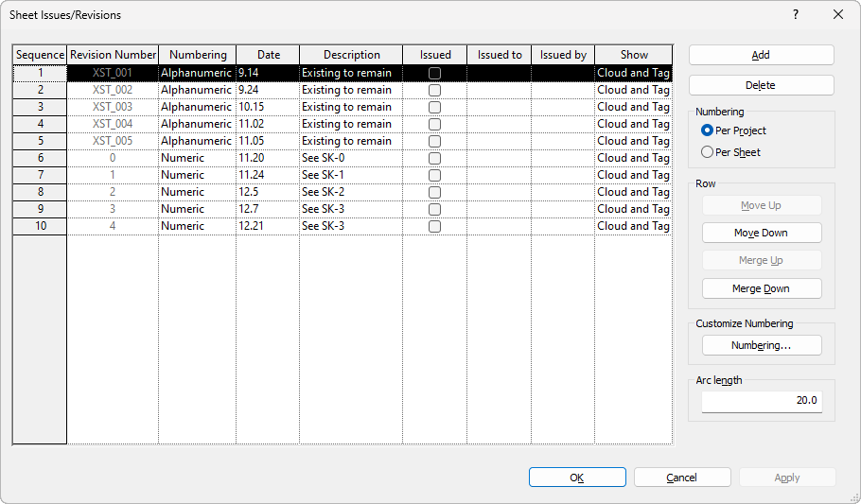Cancel the revisions dialog
The height and width of the screenshot is (504, 861).
tap(682, 478)
